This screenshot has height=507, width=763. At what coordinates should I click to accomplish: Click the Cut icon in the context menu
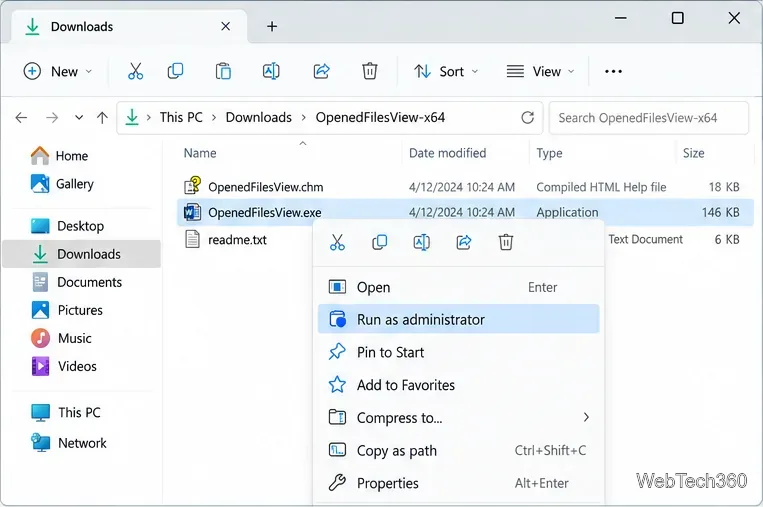(x=337, y=242)
